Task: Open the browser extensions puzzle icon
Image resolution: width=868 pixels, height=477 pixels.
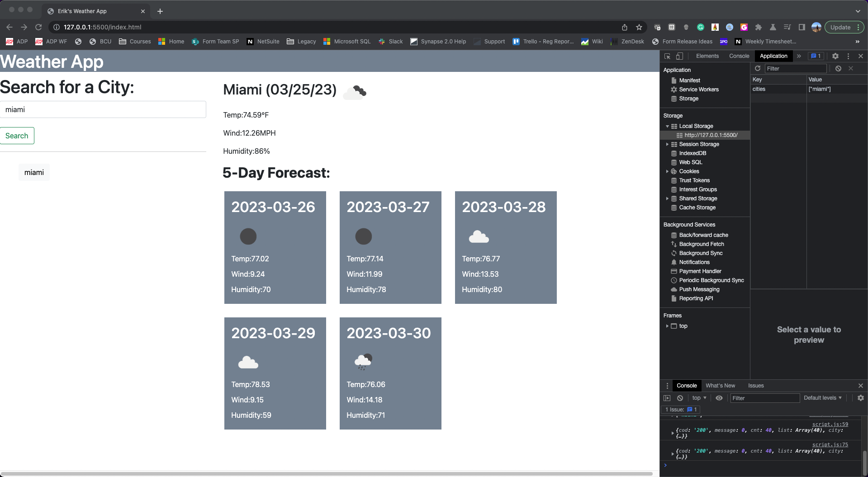Action: (x=759, y=27)
